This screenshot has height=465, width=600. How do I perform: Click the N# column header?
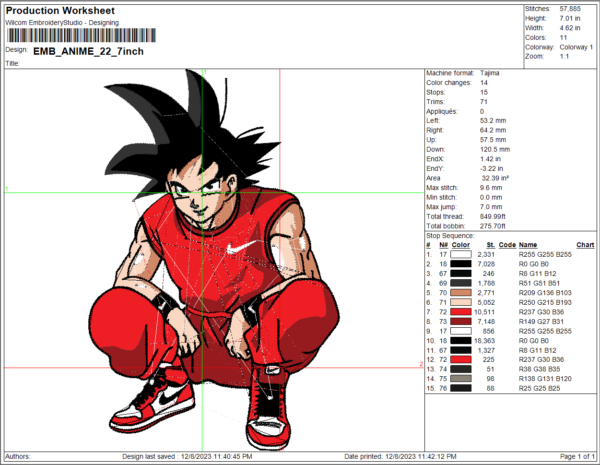point(443,245)
